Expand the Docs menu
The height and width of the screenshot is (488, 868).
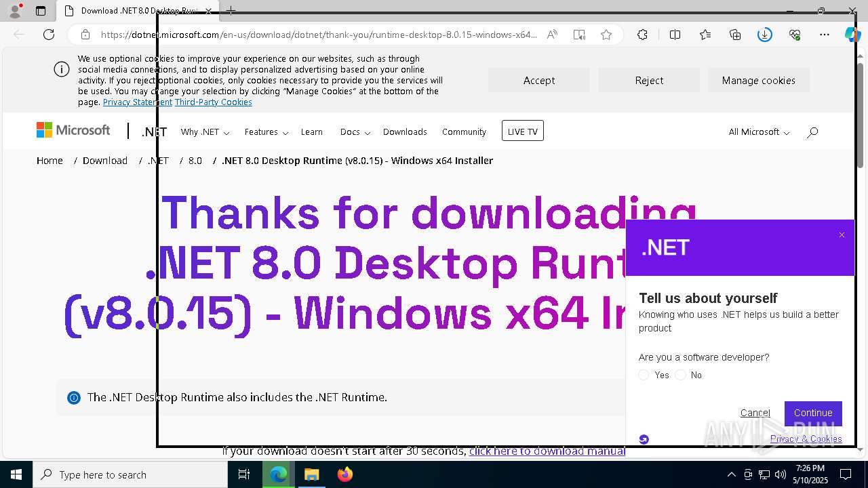point(355,132)
